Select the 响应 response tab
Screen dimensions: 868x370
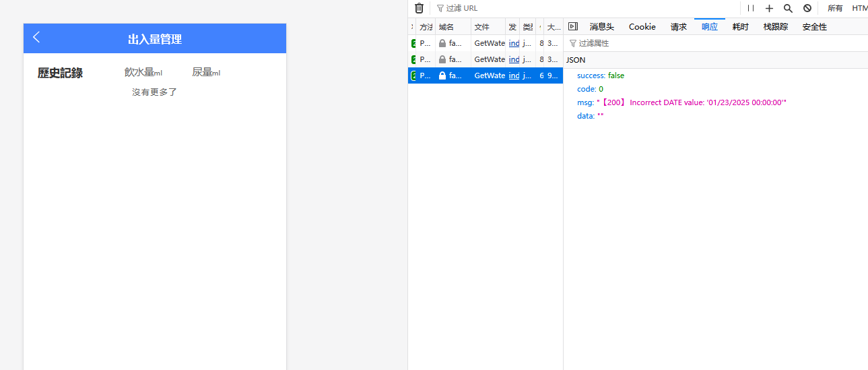[x=709, y=27]
